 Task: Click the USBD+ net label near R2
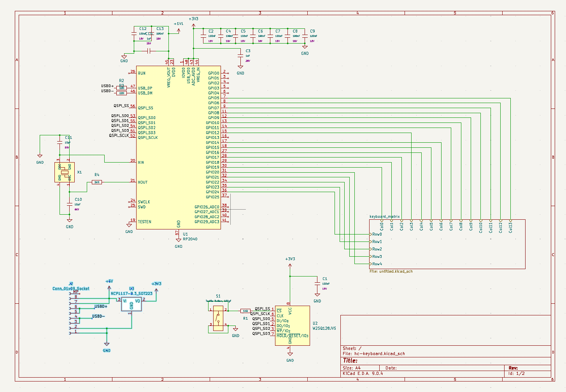tap(107, 86)
